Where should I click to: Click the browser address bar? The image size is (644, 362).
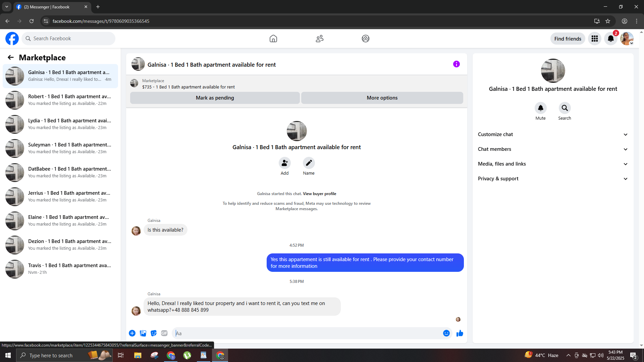tap(319, 21)
